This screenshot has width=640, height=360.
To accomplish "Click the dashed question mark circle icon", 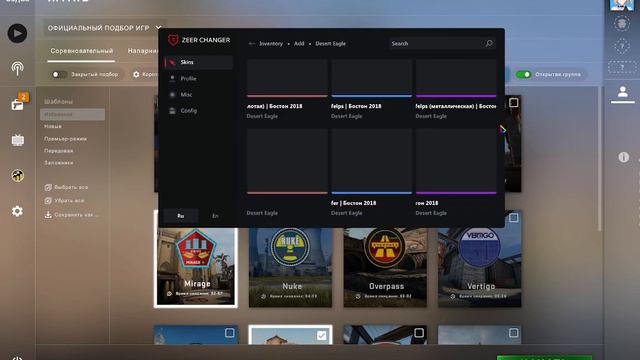I will point(622,46).
